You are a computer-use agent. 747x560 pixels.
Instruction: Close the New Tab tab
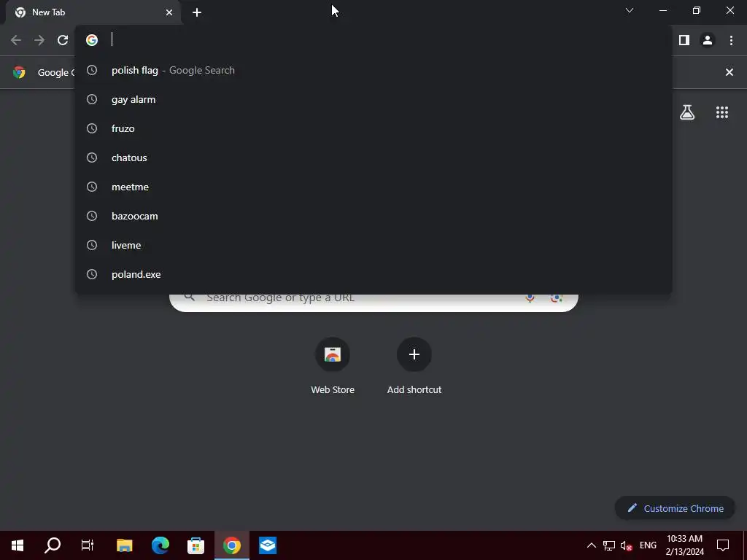click(169, 12)
